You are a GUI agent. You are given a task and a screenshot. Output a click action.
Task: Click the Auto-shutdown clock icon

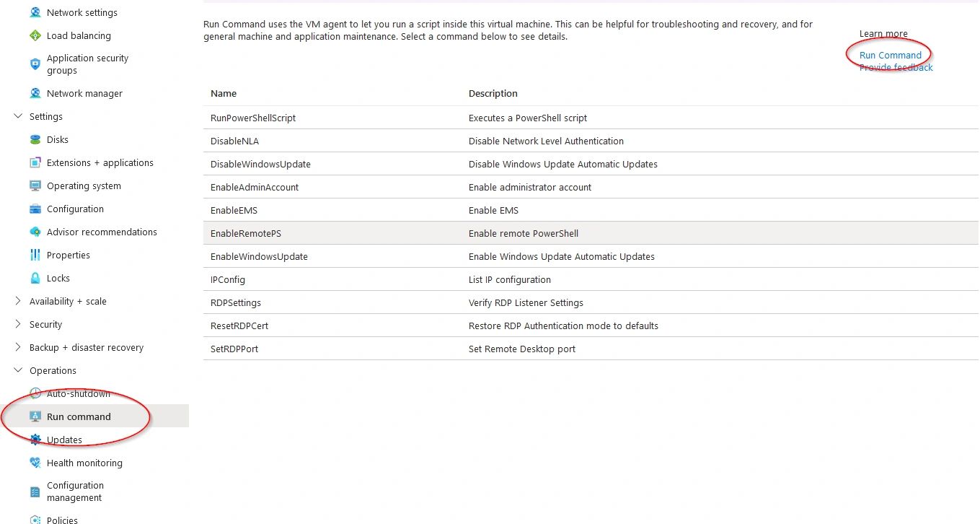pos(35,393)
